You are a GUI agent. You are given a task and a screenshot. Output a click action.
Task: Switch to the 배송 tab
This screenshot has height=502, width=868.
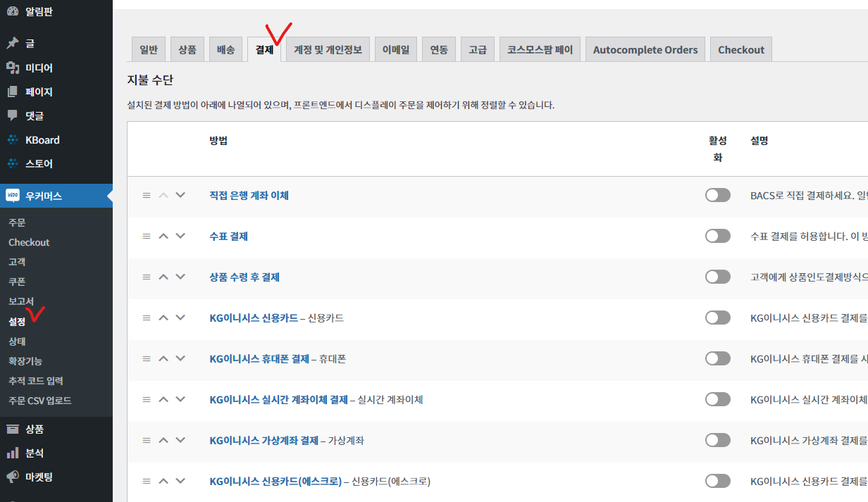(226, 49)
